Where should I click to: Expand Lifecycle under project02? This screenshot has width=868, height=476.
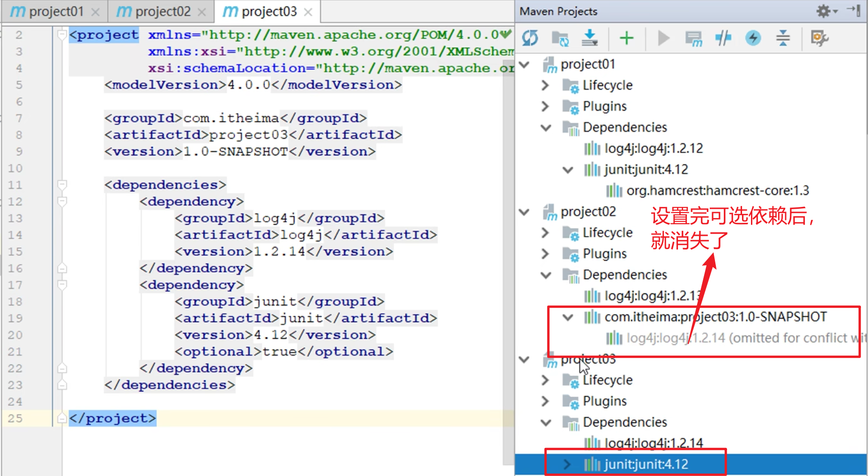545,233
